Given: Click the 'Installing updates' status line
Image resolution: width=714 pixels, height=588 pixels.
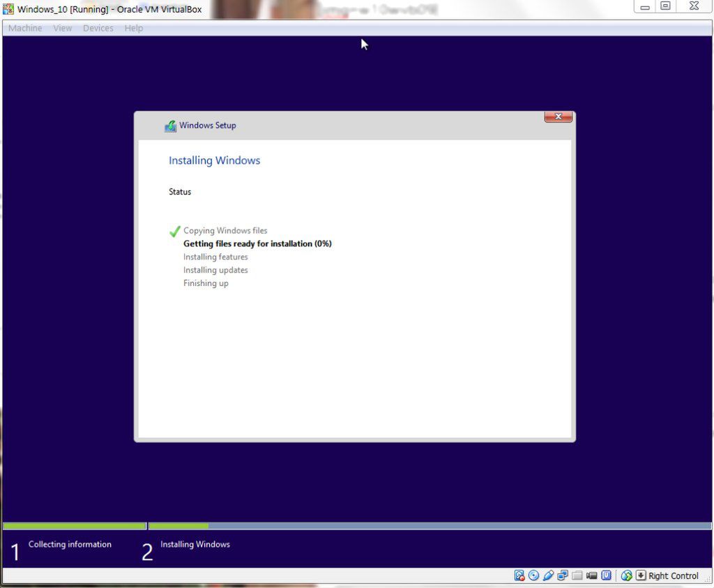Looking at the screenshot, I should coord(215,270).
